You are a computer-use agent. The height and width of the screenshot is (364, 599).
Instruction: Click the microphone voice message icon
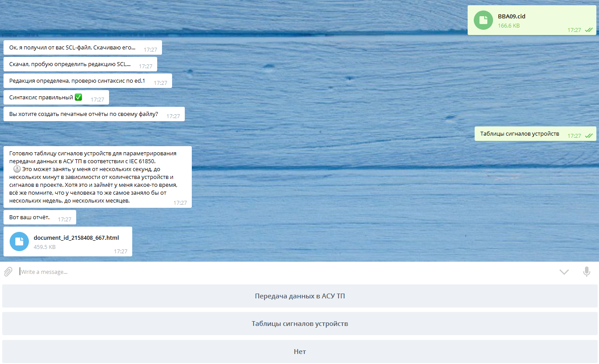pos(587,272)
